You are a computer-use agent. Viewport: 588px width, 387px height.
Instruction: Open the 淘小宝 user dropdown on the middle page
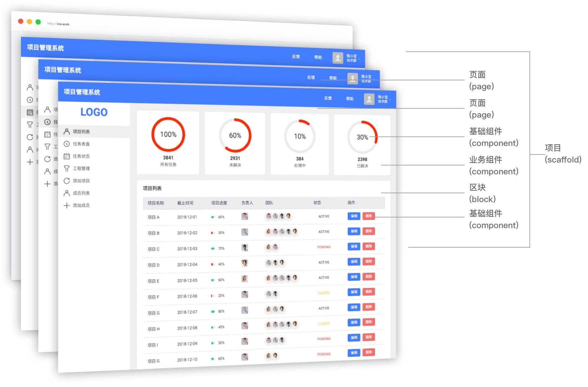374,79
